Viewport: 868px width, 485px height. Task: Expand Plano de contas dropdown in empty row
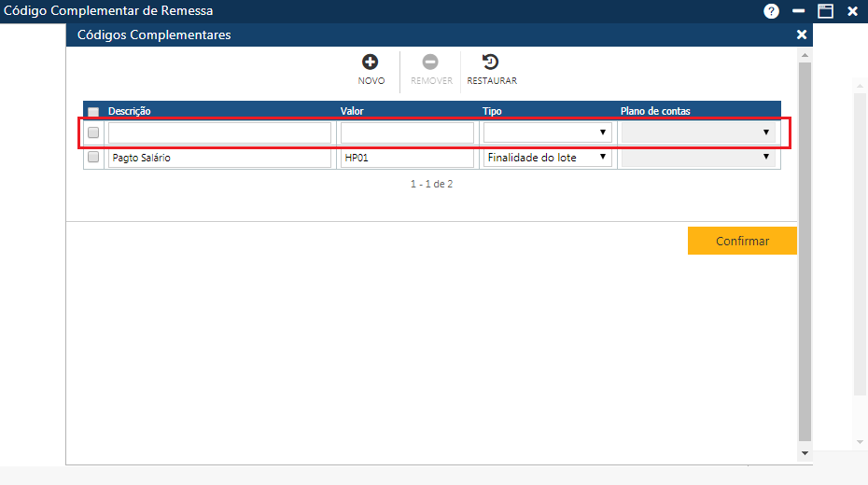click(x=698, y=132)
